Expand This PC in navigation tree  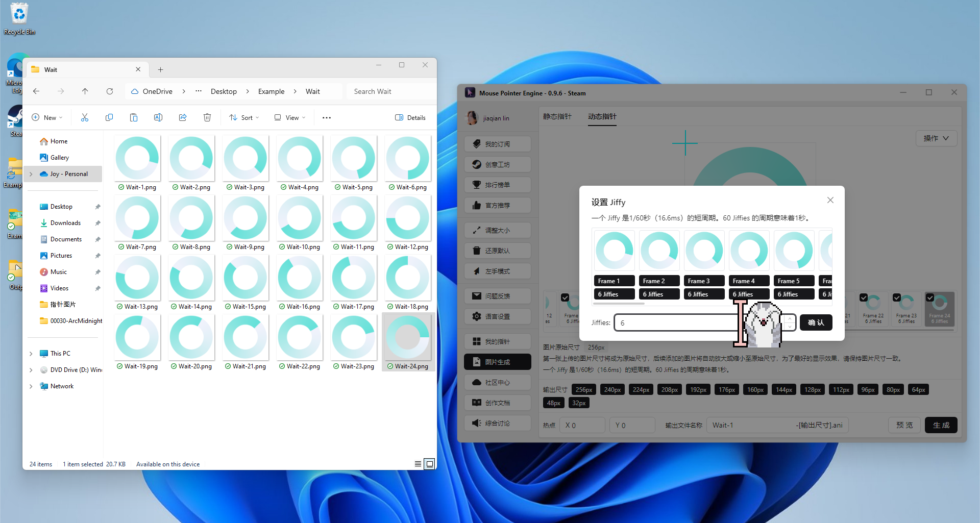click(x=31, y=354)
